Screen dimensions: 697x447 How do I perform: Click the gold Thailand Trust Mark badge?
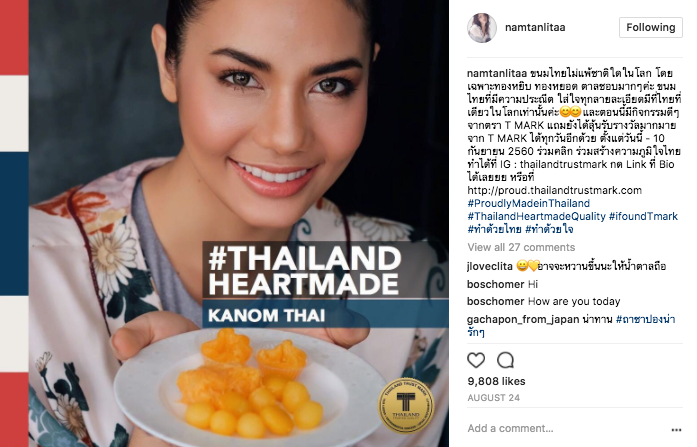[x=406, y=405]
